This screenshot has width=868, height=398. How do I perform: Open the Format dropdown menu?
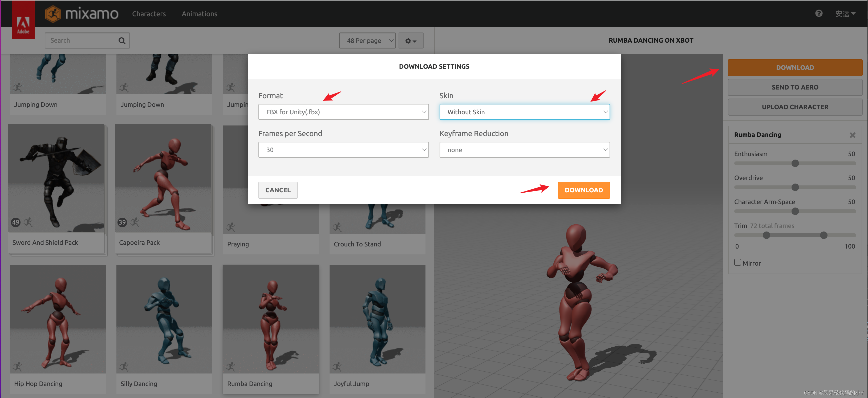coord(343,112)
